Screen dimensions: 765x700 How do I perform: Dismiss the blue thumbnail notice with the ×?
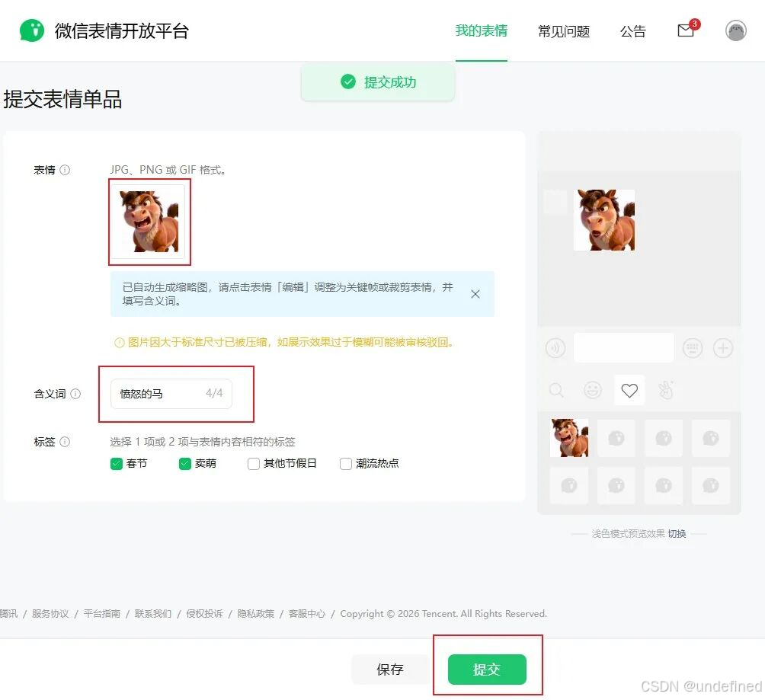tap(475, 293)
